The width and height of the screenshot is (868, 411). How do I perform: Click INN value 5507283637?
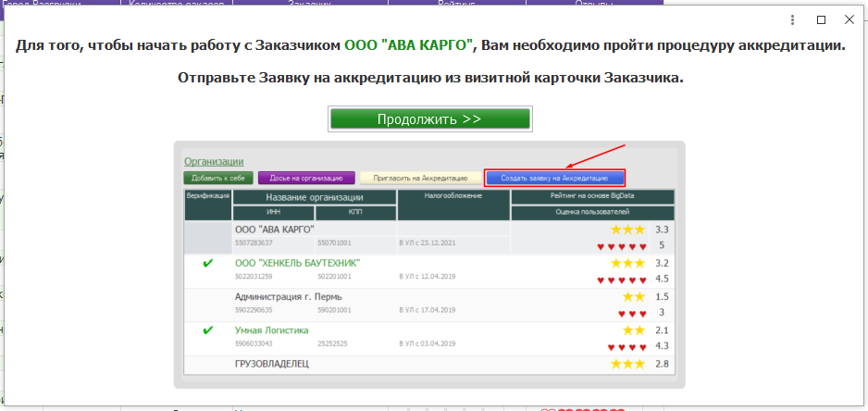(254, 243)
